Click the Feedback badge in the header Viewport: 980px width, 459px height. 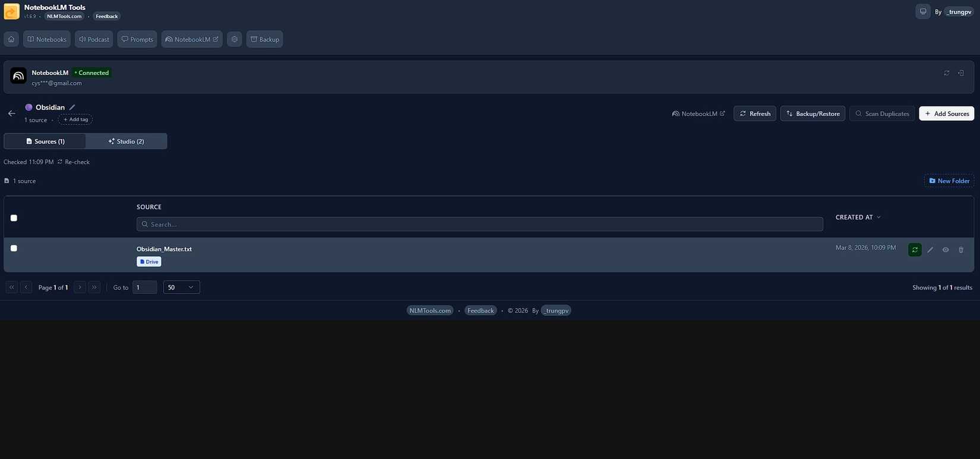click(x=107, y=16)
